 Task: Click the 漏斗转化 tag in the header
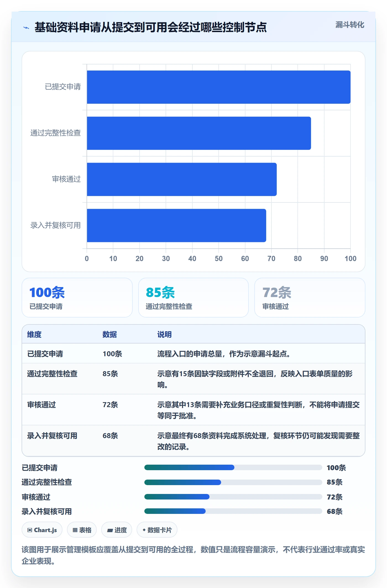pyautogui.click(x=350, y=25)
